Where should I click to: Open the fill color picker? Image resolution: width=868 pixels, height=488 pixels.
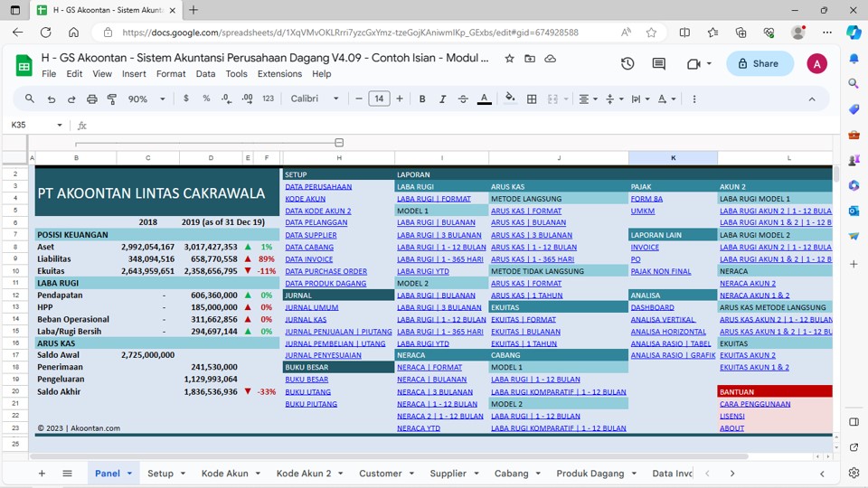coord(510,99)
